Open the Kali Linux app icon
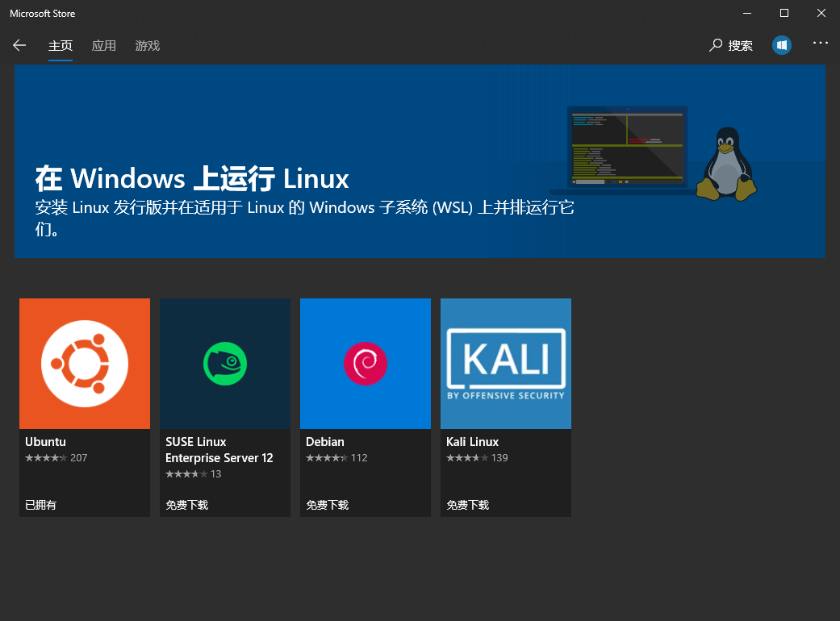The height and width of the screenshot is (621, 840). coord(505,363)
